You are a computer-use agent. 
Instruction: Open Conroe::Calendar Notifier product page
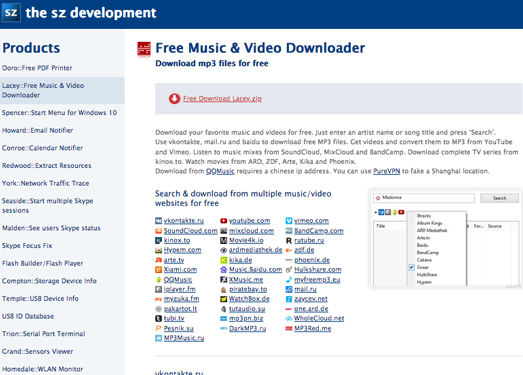pos(42,148)
